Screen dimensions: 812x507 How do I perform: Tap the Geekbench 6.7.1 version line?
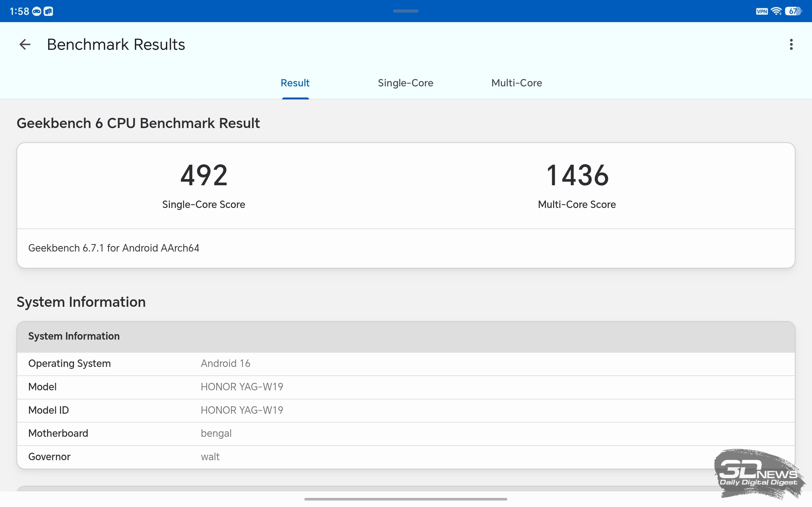point(114,248)
